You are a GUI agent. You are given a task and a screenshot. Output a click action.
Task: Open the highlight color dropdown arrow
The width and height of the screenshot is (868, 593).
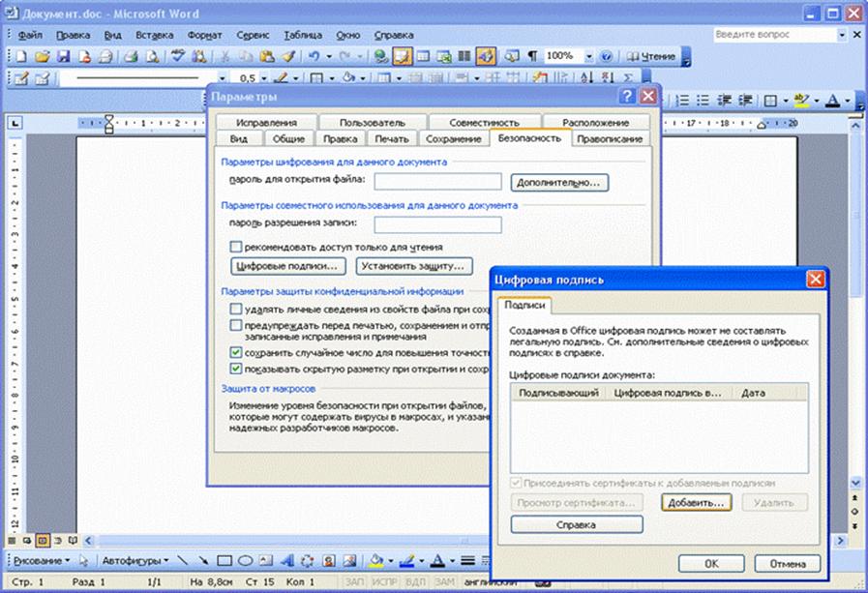pyautogui.click(x=817, y=101)
